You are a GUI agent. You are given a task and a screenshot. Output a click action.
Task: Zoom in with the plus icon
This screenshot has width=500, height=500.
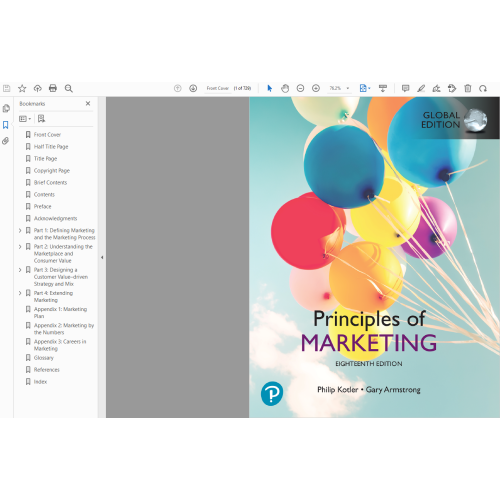(316, 88)
